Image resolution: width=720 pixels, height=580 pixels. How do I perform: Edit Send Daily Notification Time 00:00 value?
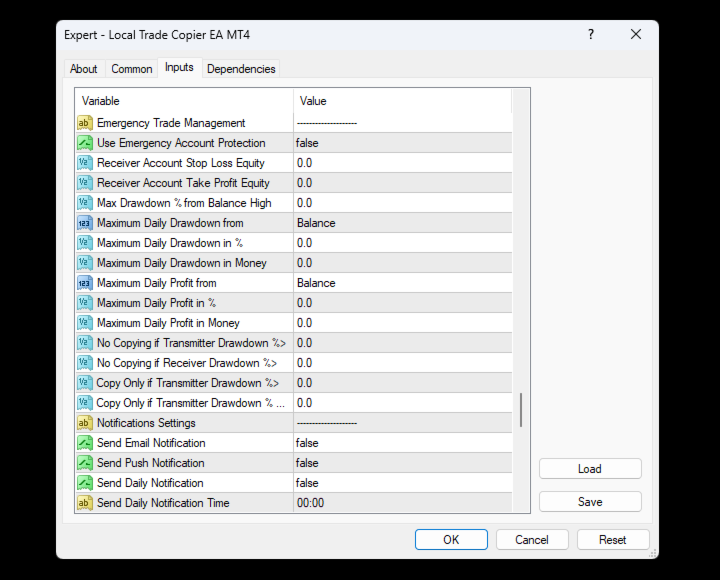402,503
